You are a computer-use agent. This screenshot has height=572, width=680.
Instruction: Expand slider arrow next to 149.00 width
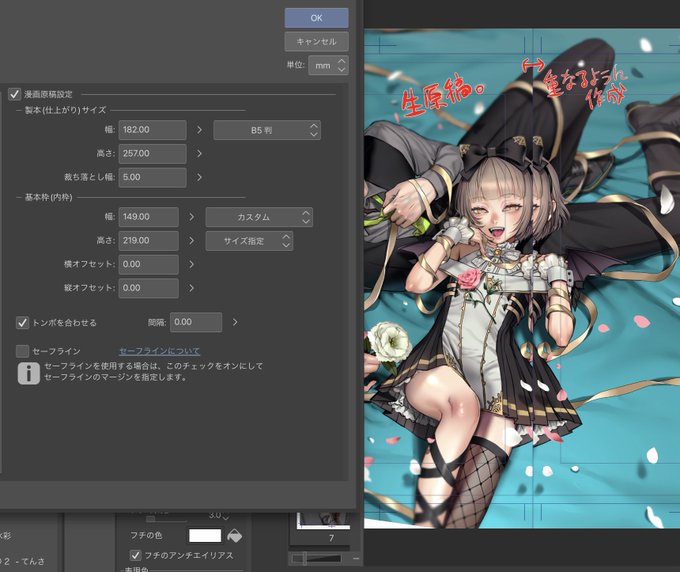(x=192, y=217)
